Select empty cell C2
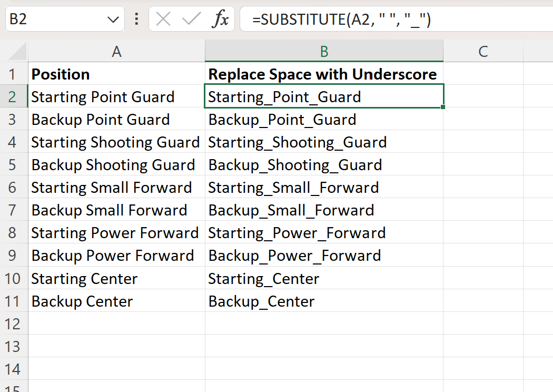The height and width of the screenshot is (392, 553). click(x=483, y=96)
